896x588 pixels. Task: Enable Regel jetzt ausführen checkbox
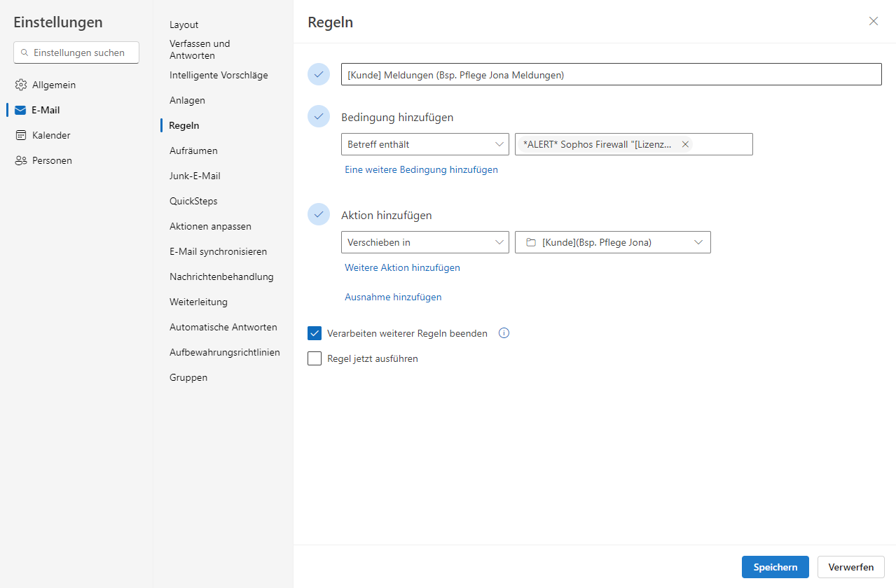pyautogui.click(x=315, y=358)
